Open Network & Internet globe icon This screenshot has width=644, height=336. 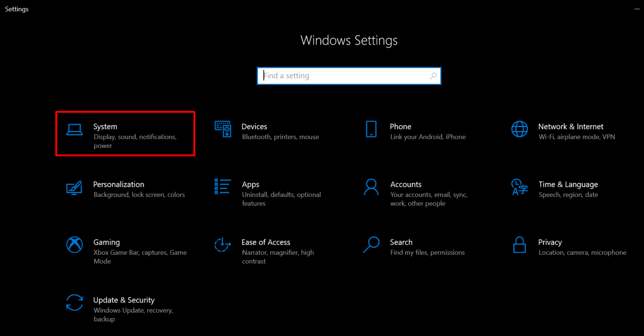(x=519, y=129)
